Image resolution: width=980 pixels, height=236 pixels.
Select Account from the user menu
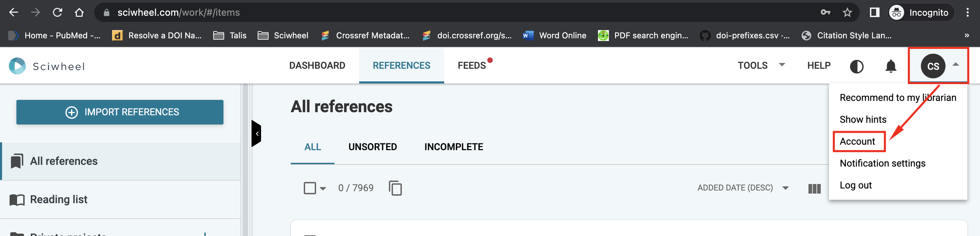[x=857, y=141]
